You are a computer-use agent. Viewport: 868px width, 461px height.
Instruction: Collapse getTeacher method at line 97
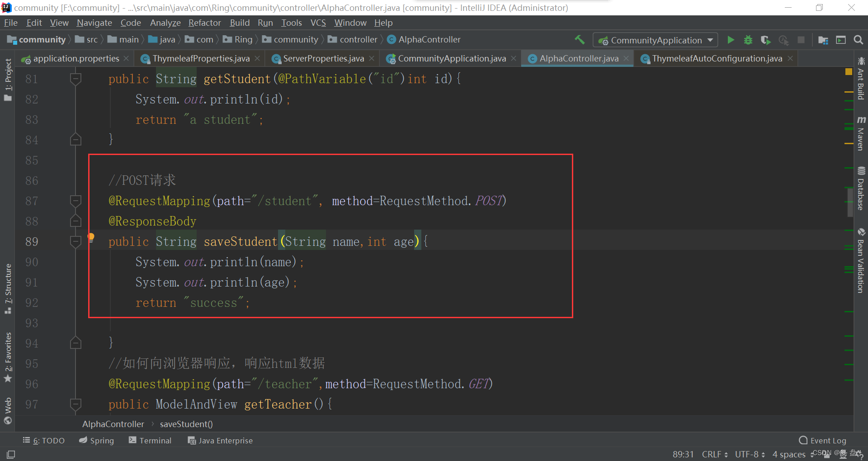point(75,404)
